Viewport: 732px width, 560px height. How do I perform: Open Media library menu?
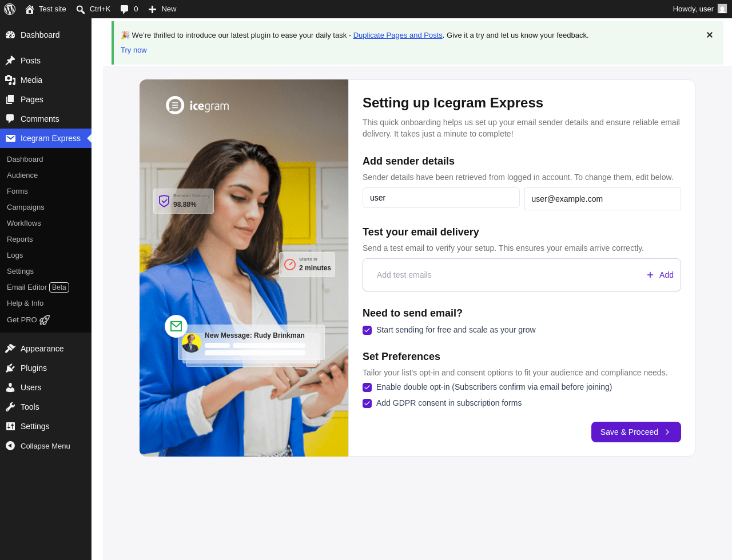[46, 80]
